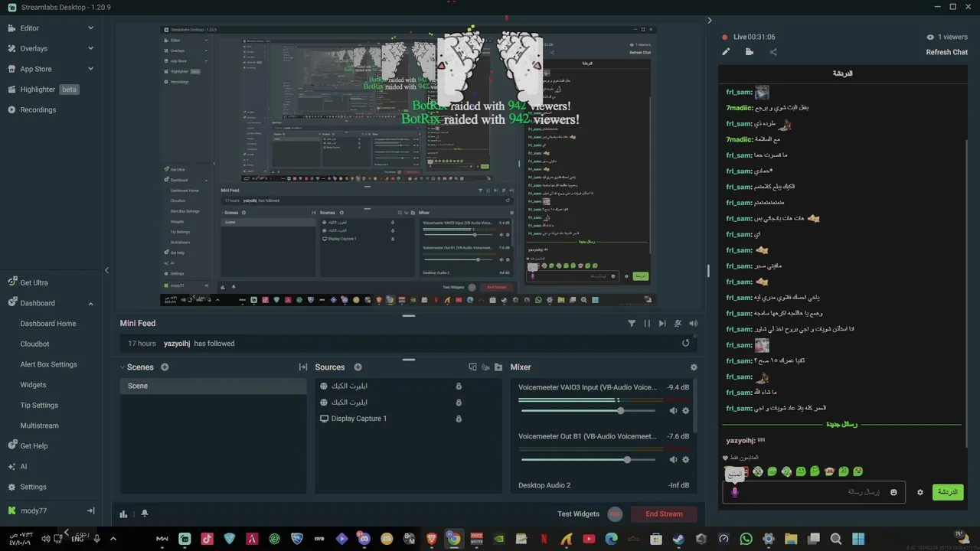The width and height of the screenshot is (980, 551).
Task: Open the Sources dual output icon
Action: (x=472, y=367)
